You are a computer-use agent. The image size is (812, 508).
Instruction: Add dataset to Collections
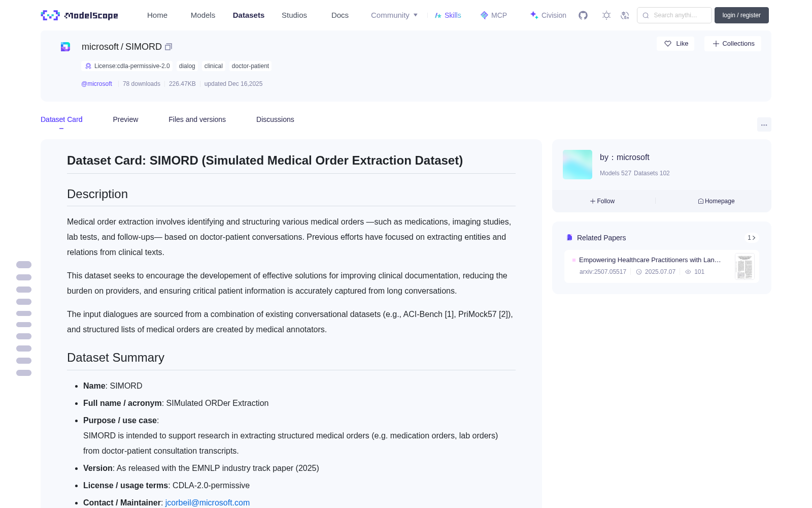(733, 44)
